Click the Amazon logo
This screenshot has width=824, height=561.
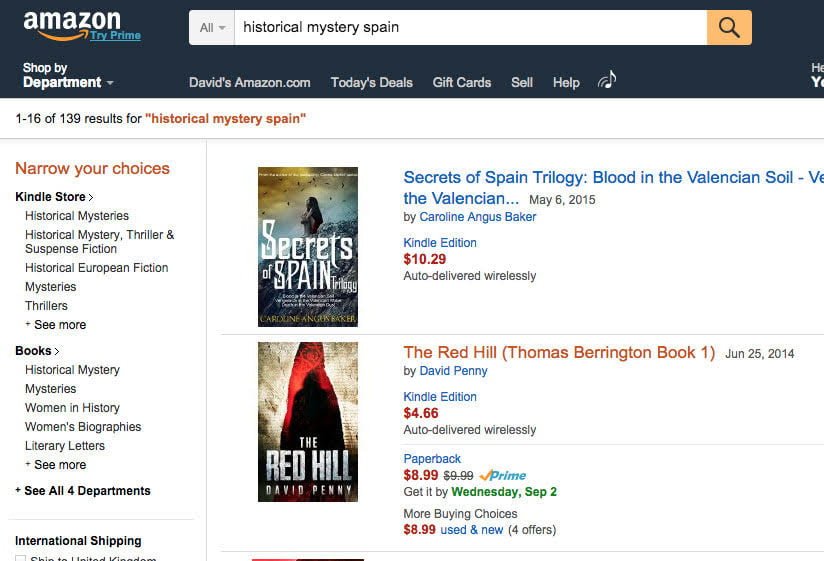pyautogui.click(x=70, y=23)
